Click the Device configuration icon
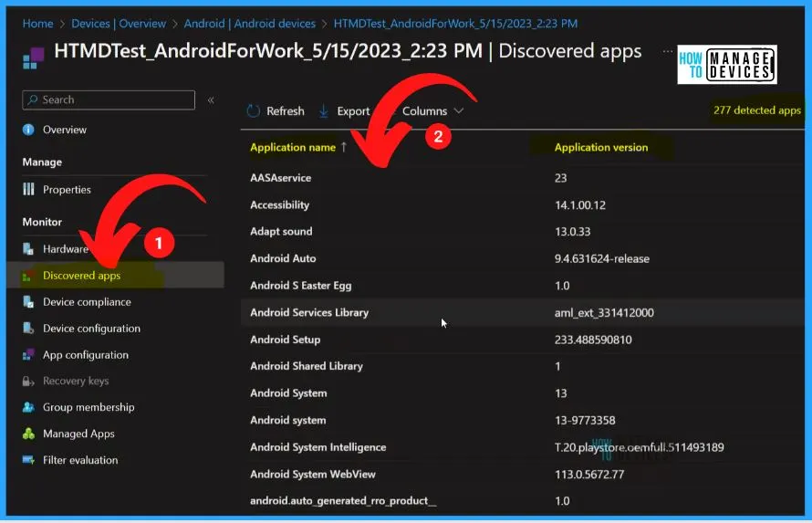The width and height of the screenshot is (812, 523). [28, 329]
